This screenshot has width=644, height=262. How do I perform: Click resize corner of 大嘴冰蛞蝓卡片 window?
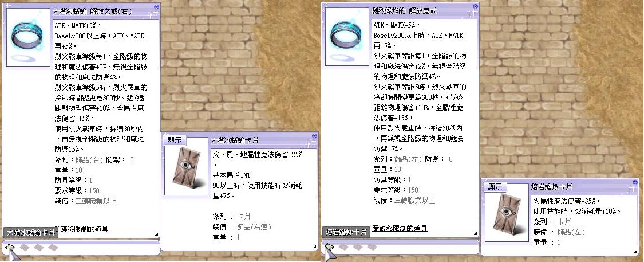[x=314, y=247]
